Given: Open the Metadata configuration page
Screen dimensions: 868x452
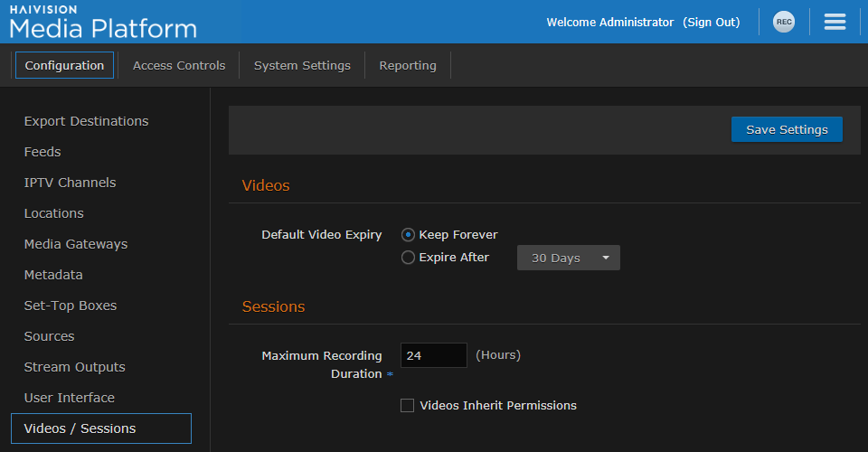Looking at the screenshot, I should (53, 275).
